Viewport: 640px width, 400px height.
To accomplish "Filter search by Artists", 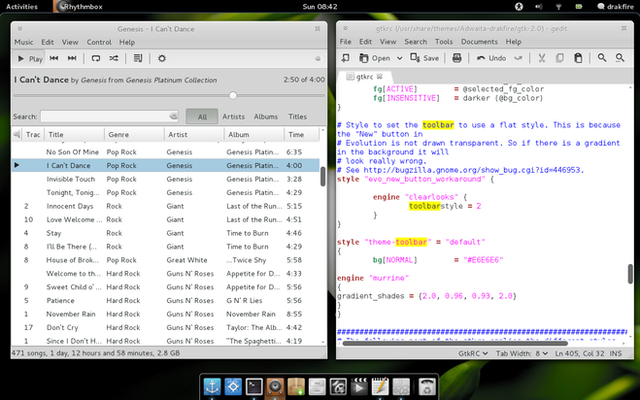I will pos(233,116).
